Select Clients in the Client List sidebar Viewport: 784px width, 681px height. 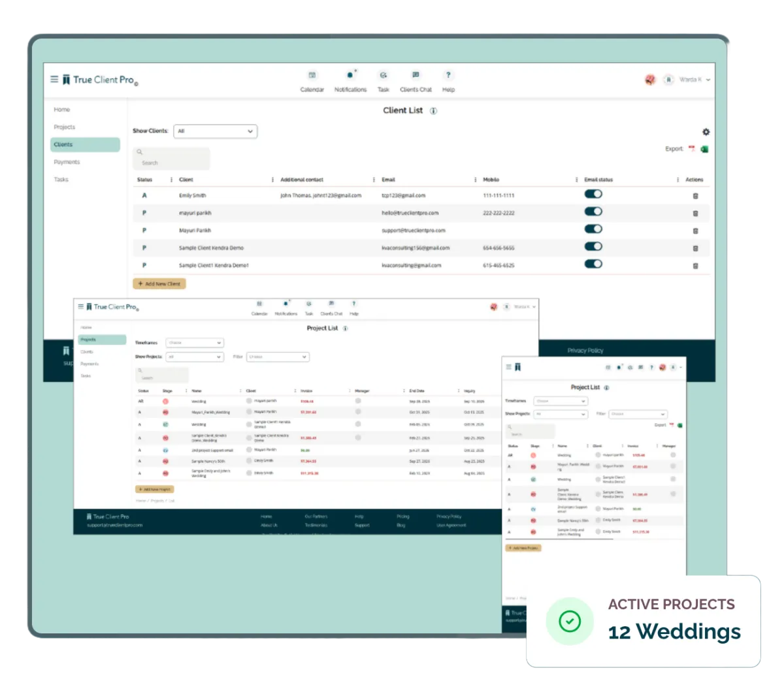[x=85, y=144]
